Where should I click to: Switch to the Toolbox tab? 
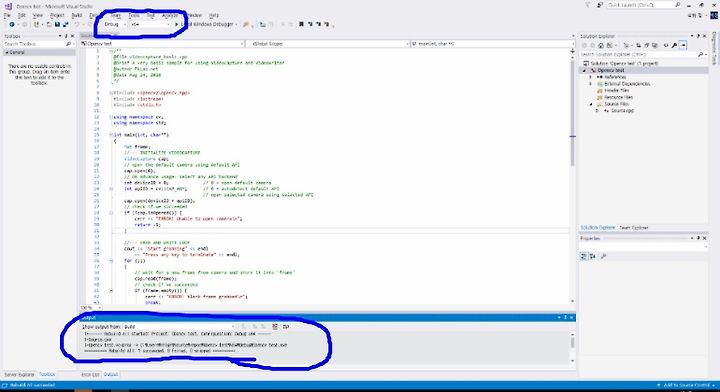click(x=47, y=375)
